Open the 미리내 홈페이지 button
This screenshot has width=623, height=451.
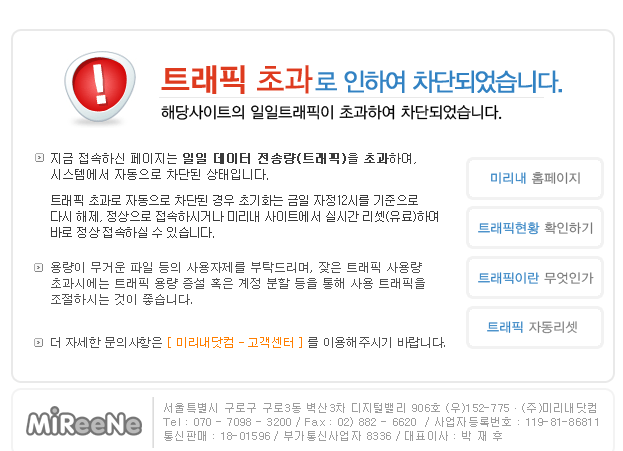point(535,178)
